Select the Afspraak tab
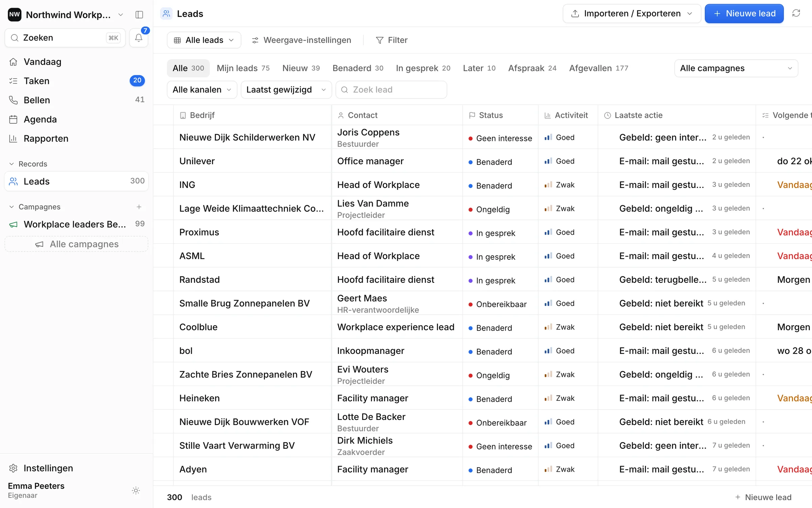 coord(532,68)
